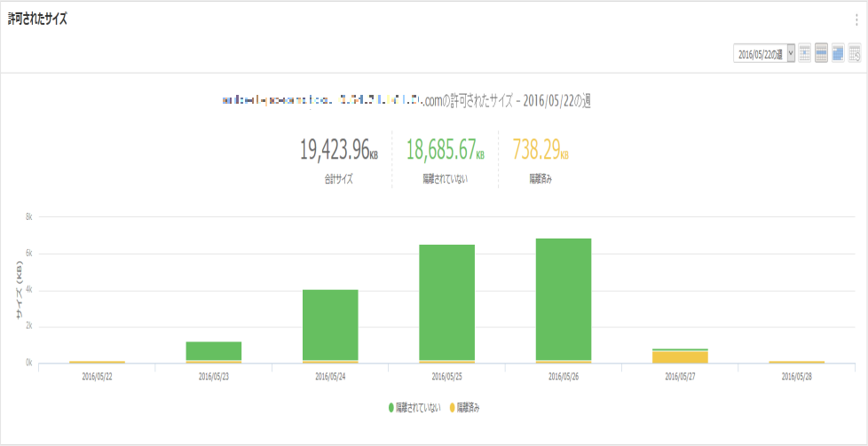Open the custom time range calendar icon

(x=855, y=54)
